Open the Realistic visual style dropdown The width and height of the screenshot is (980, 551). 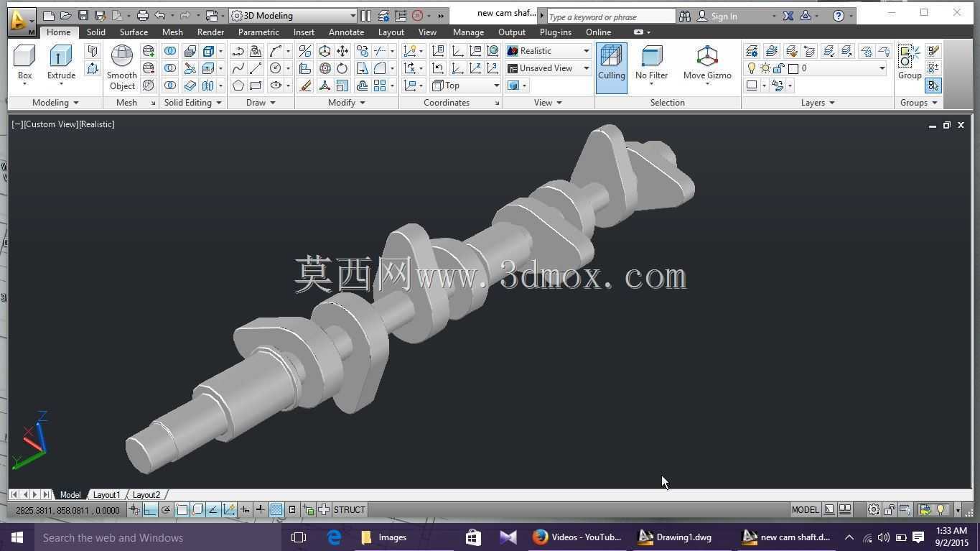pyautogui.click(x=549, y=51)
